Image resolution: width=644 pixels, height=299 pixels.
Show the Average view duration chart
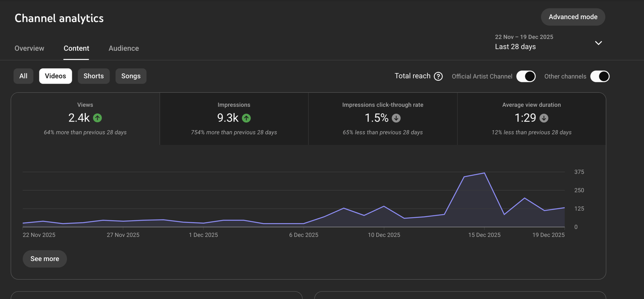coord(531,119)
